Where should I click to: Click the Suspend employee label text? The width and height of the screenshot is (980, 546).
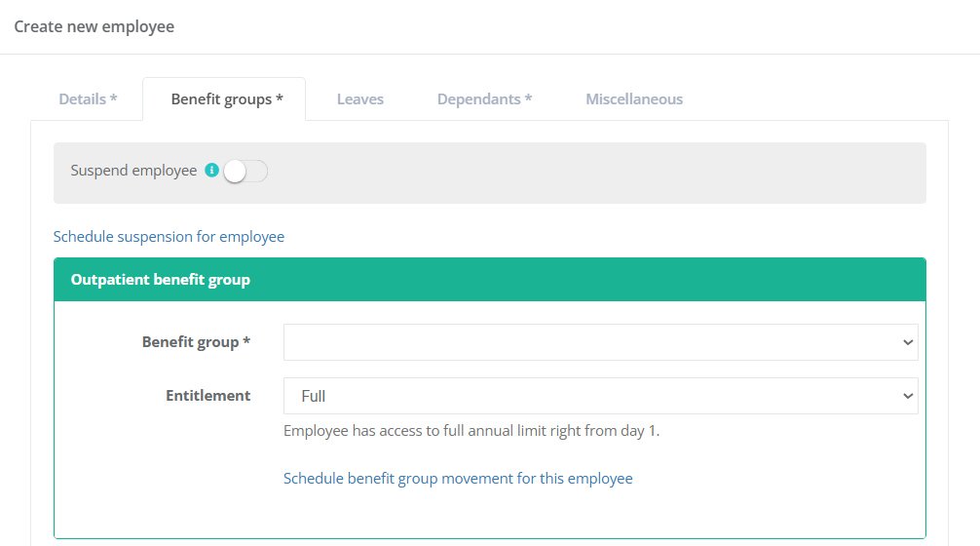point(133,171)
